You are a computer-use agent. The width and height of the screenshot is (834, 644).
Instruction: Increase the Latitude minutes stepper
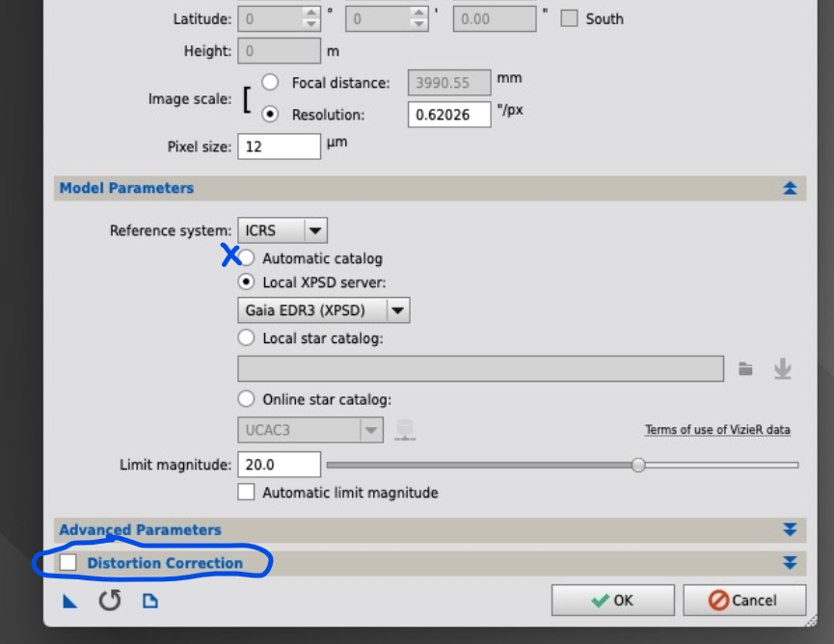(418, 13)
